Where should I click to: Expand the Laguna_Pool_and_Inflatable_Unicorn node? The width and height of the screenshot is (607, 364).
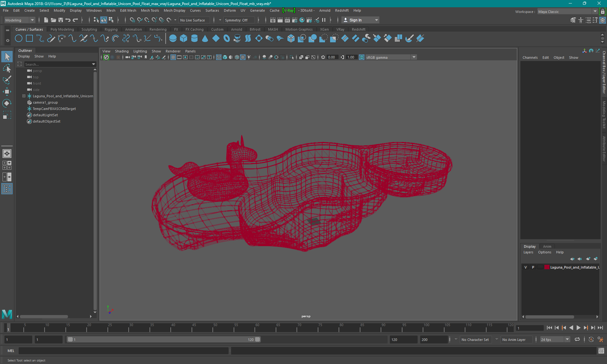(24, 96)
